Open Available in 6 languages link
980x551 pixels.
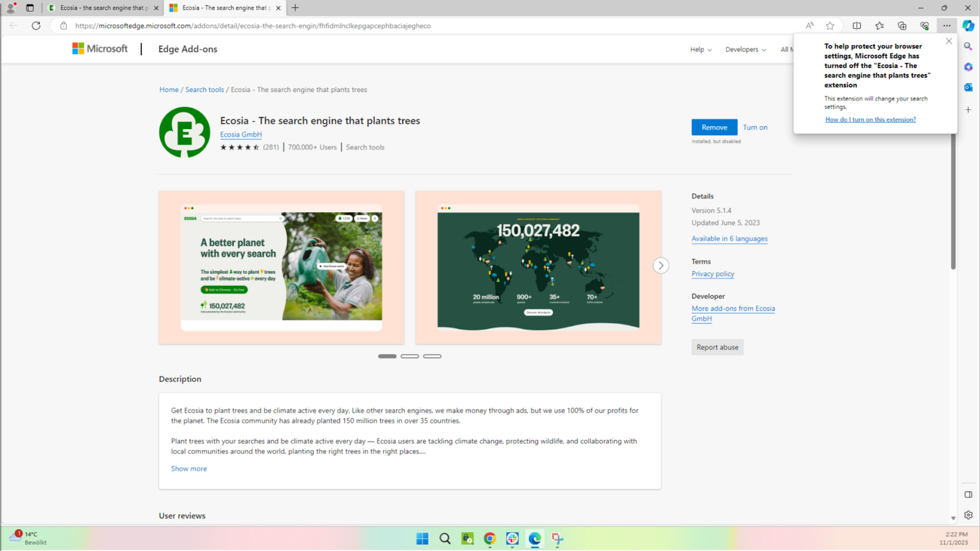pyautogui.click(x=729, y=239)
